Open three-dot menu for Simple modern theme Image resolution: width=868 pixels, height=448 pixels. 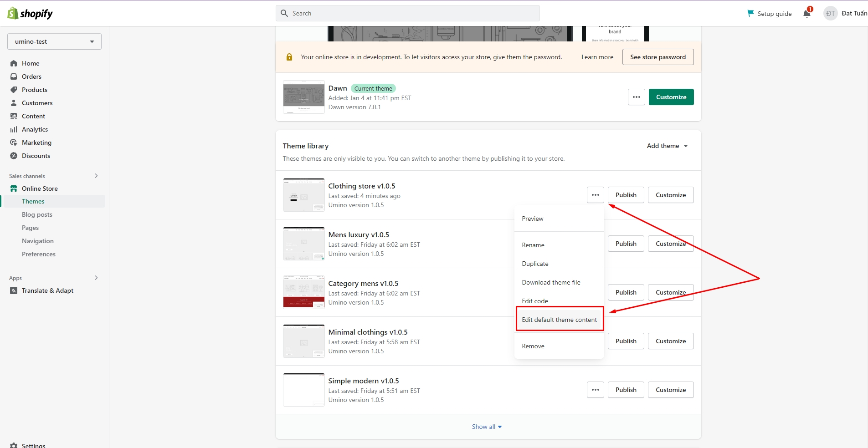(595, 390)
